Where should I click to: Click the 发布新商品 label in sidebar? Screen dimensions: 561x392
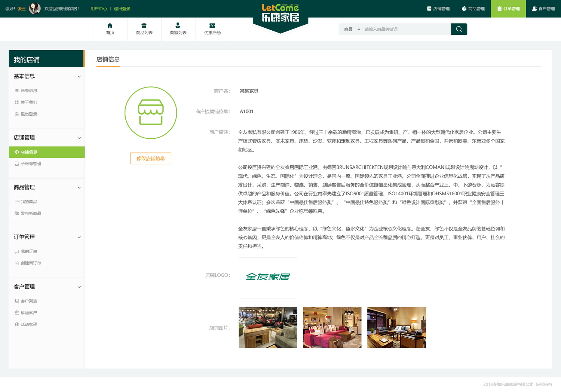pyautogui.click(x=31, y=214)
